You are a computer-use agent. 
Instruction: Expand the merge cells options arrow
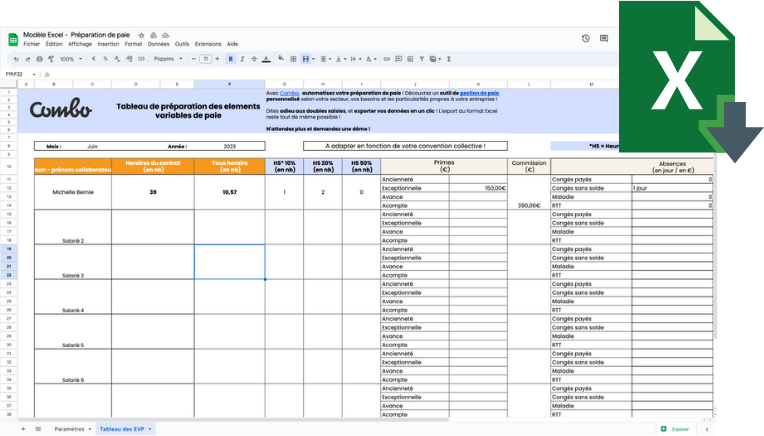click(x=313, y=59)
